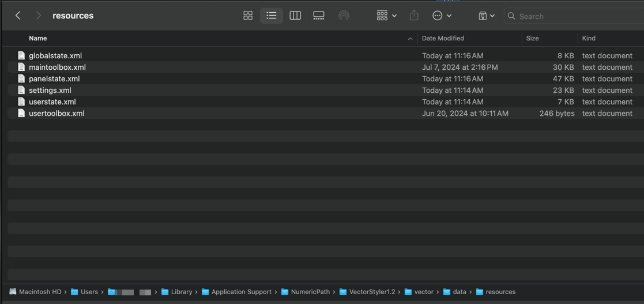Select the settings.xml file

point(50,91)
